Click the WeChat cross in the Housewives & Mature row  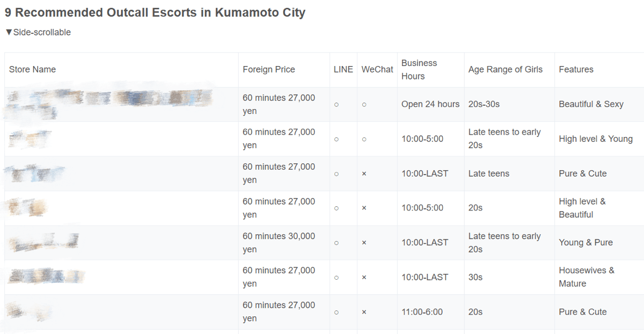coord(364,277)
